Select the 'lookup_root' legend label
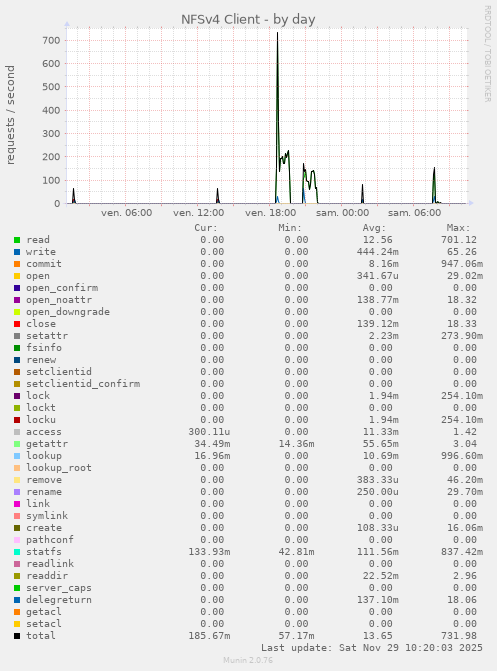Image resolution: width=497 pixels, height=671 pixels. pyautogui.click(x=59, y=468)
